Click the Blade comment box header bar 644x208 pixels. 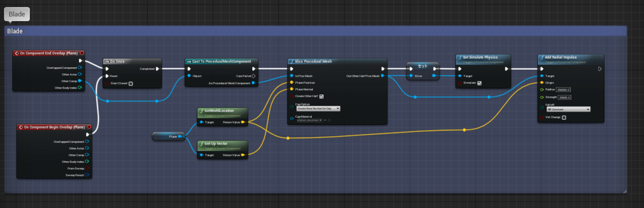[315, 31]
